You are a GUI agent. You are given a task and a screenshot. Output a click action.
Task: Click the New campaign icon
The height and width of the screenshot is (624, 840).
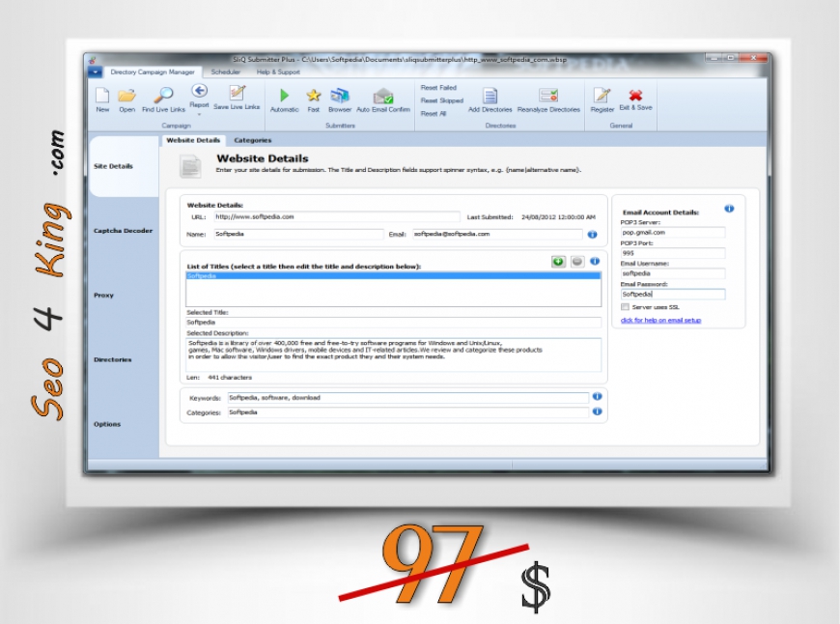(x=102, y=96)
